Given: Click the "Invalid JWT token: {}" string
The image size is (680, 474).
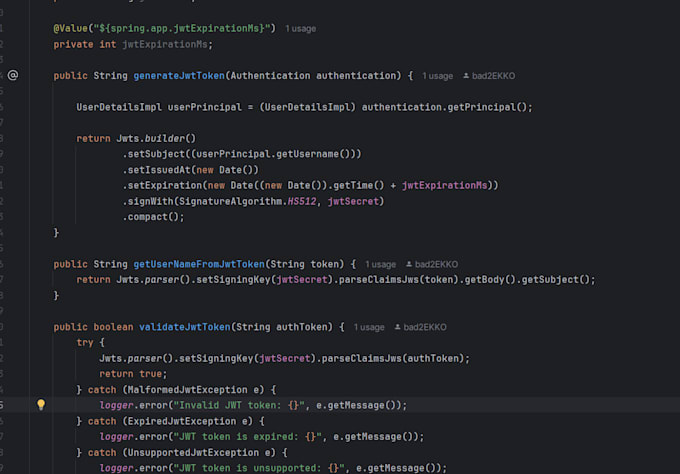Looking at the screenshot, I should (x=239, y=405).
